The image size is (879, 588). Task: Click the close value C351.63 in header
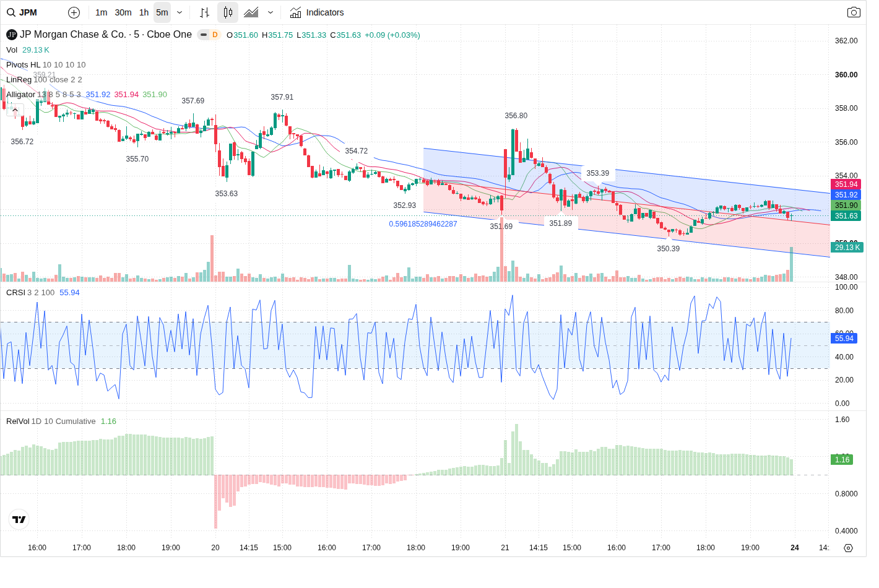pyautogui.click(x=345, y=35)
